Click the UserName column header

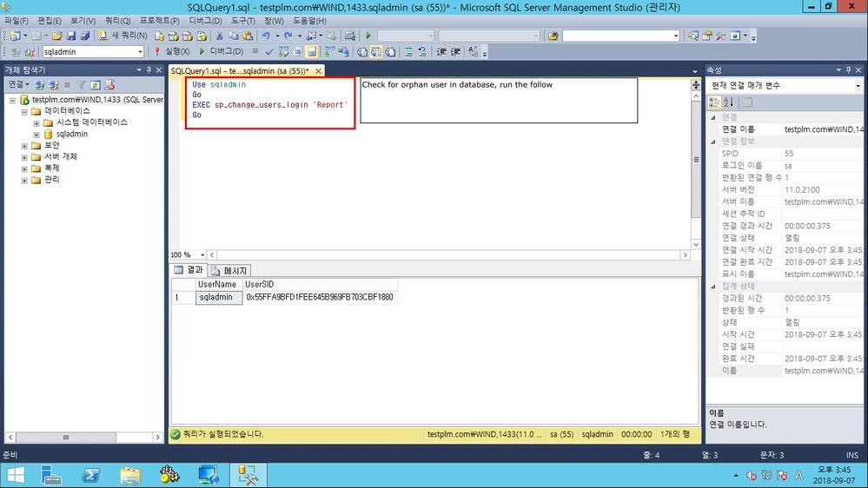pos(219,285)
